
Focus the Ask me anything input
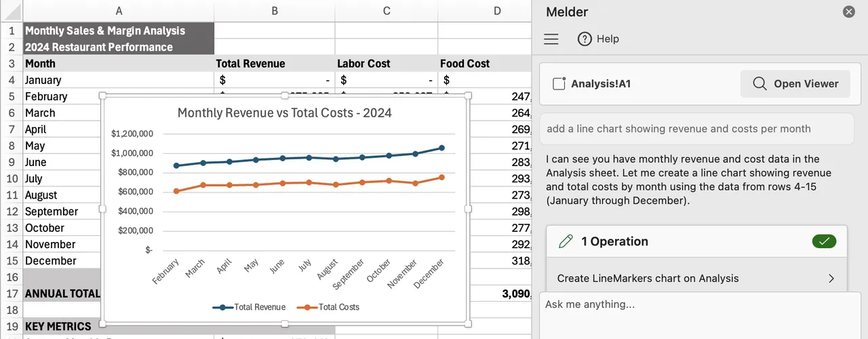[698, 315]
